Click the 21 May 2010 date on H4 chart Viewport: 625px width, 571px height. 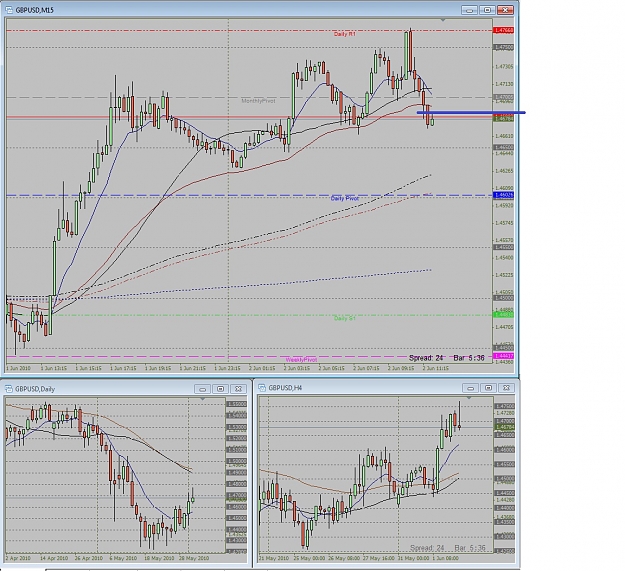(x=274, y=558)
